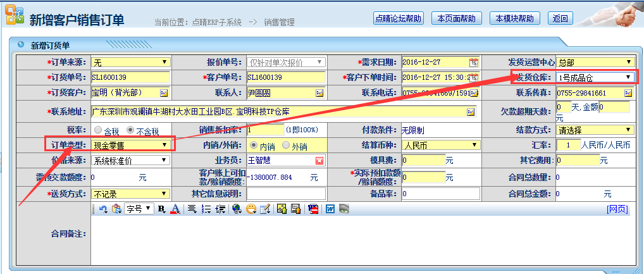Click the paste clipboard icon in the editor toolbar

pos(116,209)
